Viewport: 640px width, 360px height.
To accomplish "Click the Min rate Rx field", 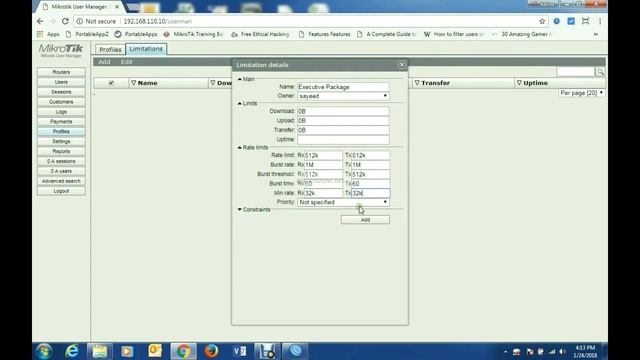I will point(323,193).
